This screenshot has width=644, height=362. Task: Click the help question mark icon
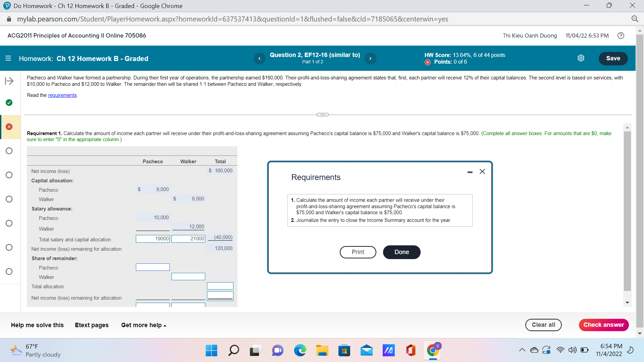pos(621,36)
